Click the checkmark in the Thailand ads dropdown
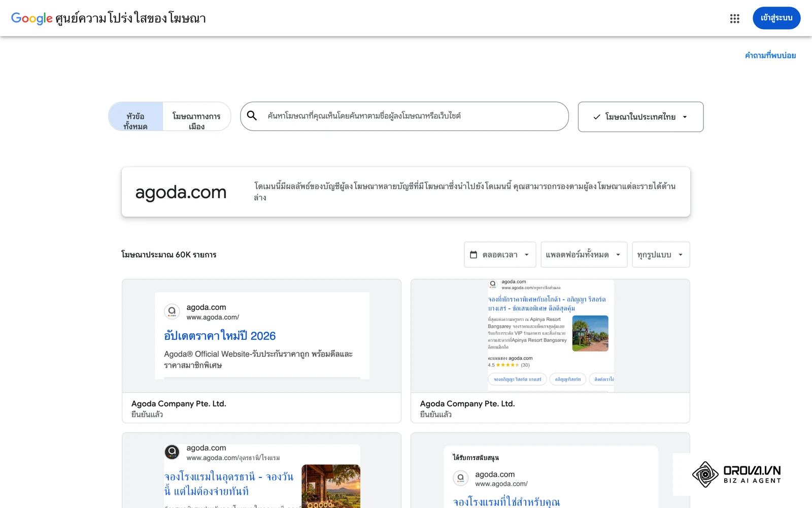The height and width of the screenshot is (508, 812). pos(597,117)
